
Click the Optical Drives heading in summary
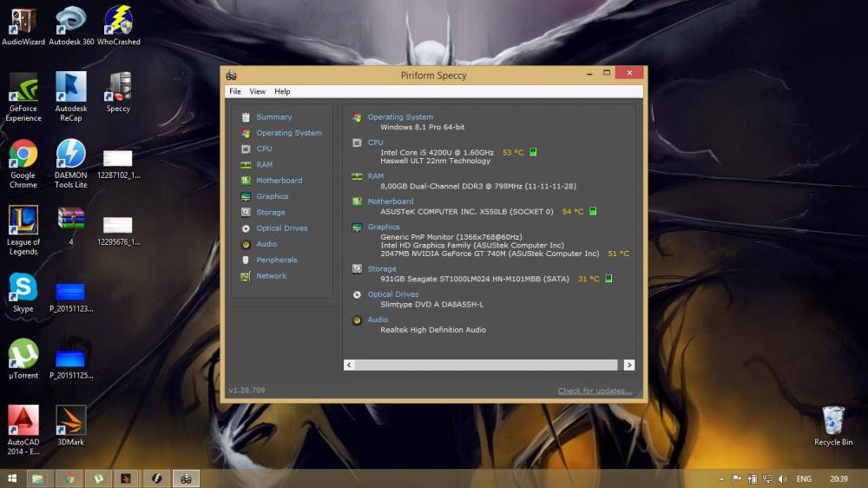[x=393, y=294]
